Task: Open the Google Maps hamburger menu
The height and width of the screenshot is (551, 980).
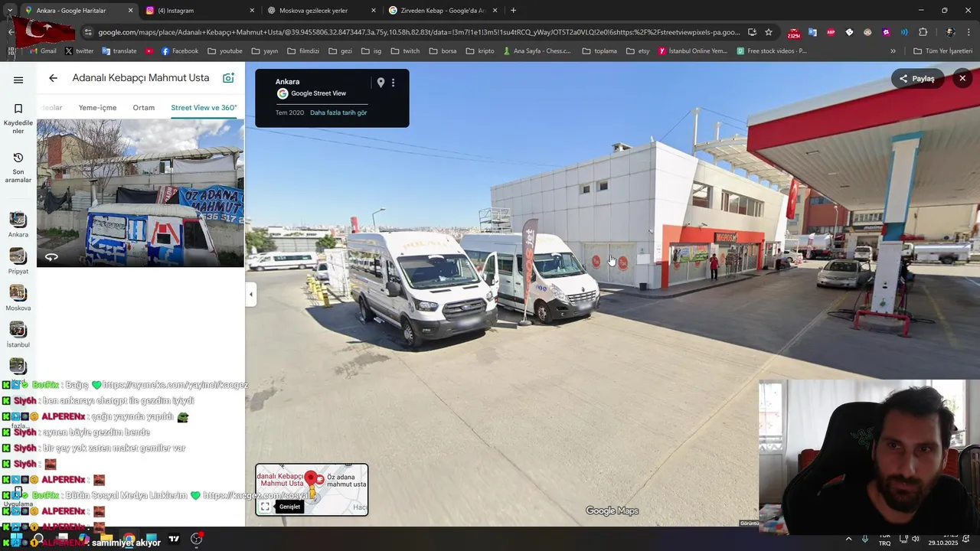Action: point(18,80)
